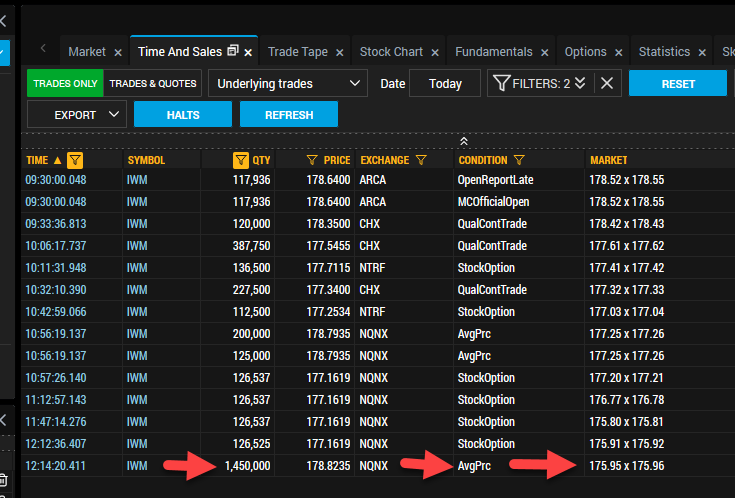The height and width of the screenshot is (498, 735).
Task: Open the Statistics tab
Action: click(664, 52)
